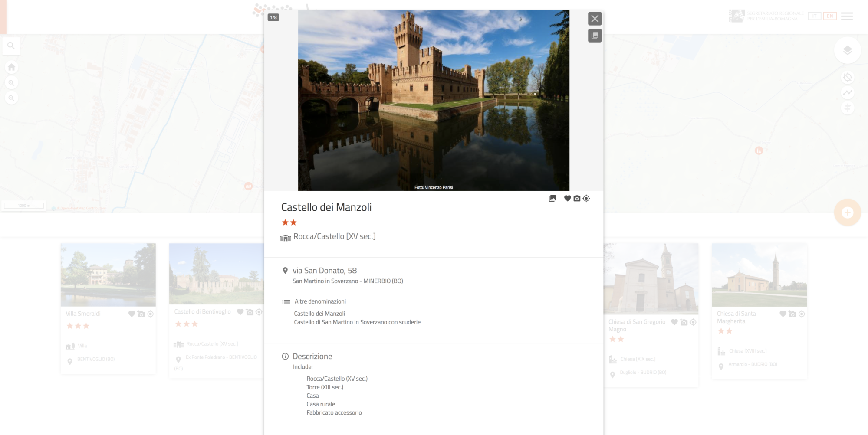Open the hamburger menu

847,16
